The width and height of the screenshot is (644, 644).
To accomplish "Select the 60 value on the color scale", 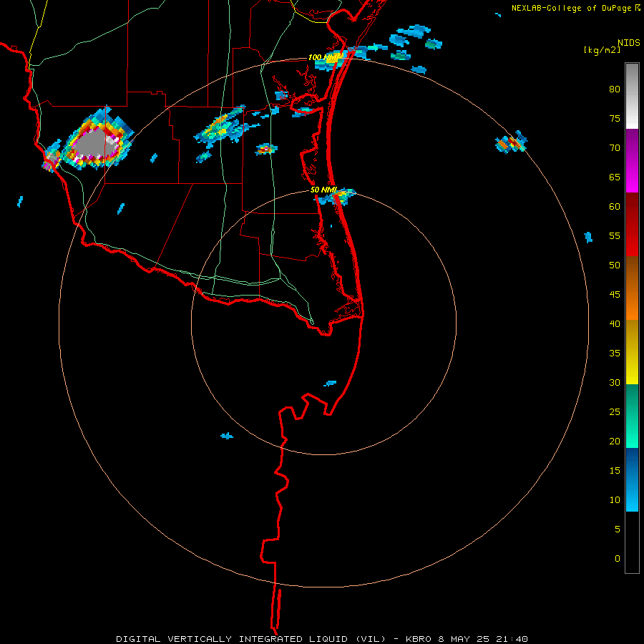I will (x=615, y=206).
